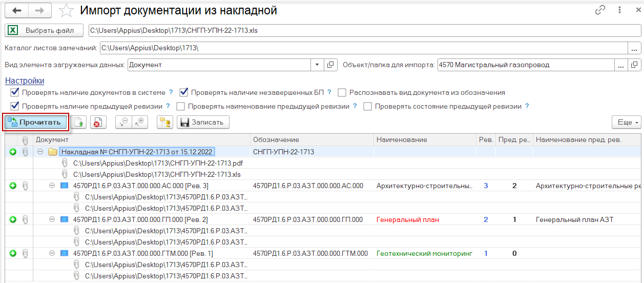644x283 pixels.
Task: Click revision number 3 in Рев. column
Action: 486,186
